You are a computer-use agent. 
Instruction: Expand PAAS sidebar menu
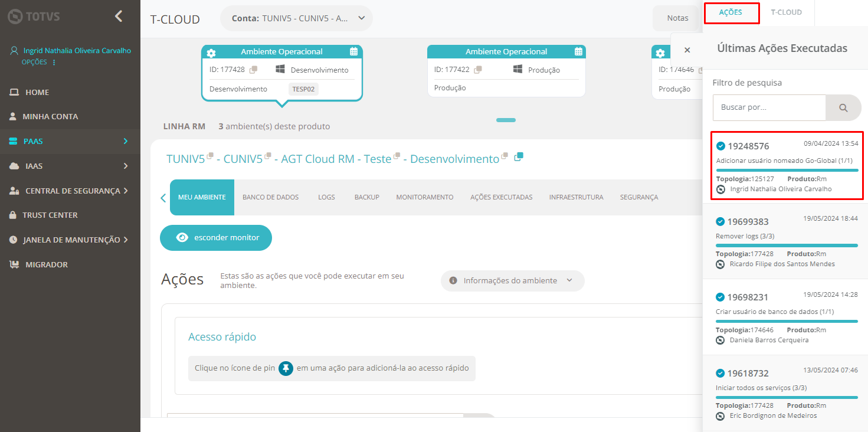(x=70, y=141)
